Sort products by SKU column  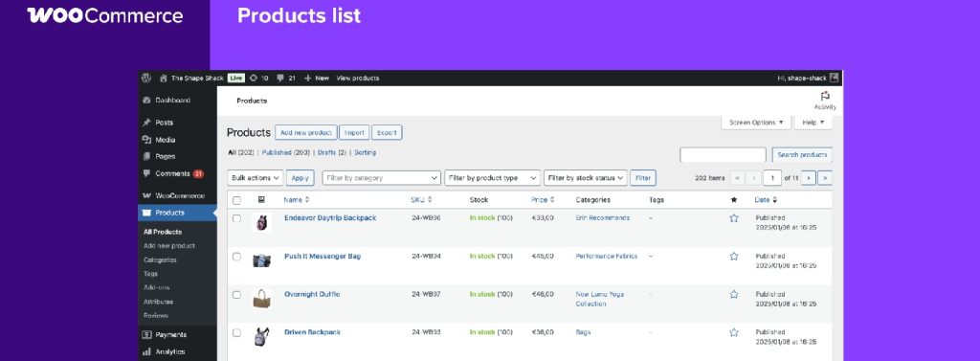click(x=421, y=200)
